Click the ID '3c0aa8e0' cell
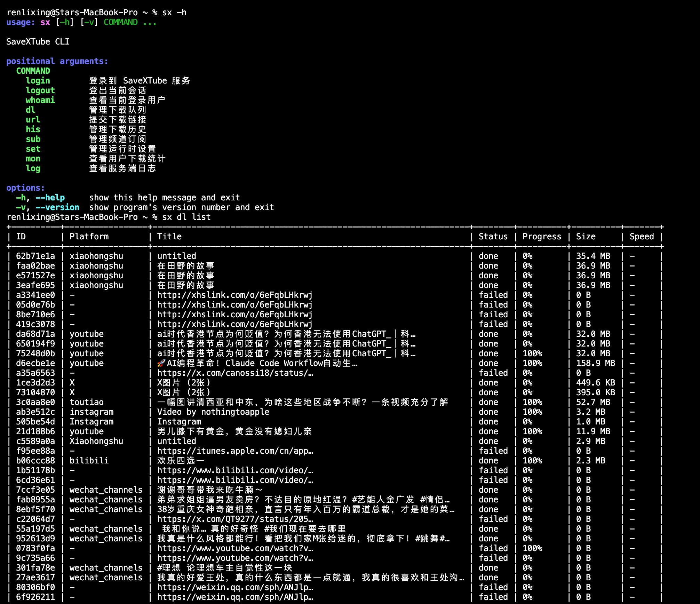 (x=35, y=402)
